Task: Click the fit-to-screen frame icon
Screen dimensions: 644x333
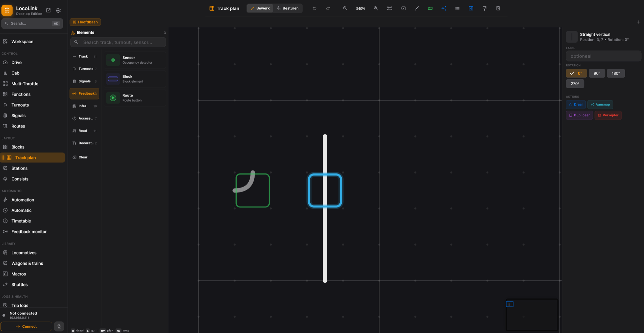Action: [389, 8]
